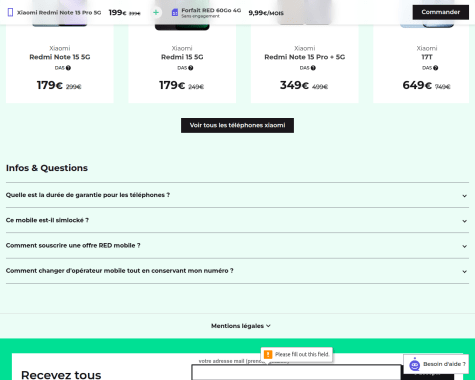Click the Commander button

pyautogui.click(x=440, y=12)
